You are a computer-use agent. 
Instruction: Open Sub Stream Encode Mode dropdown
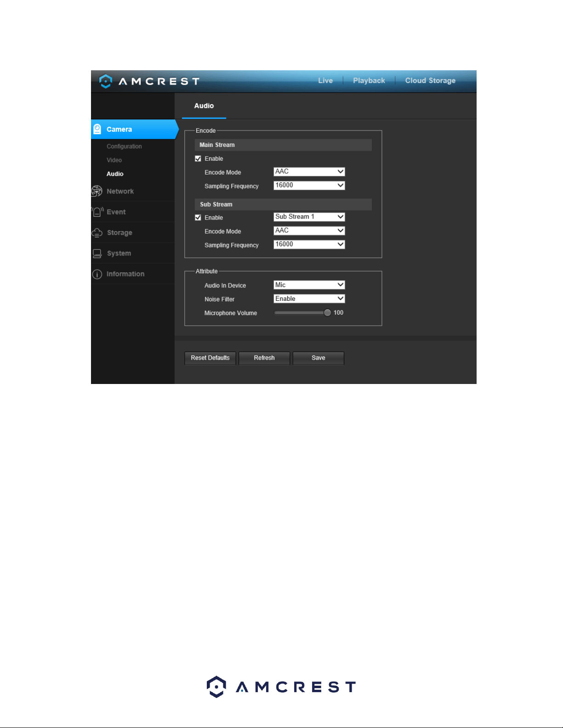click(x=309, y=231)
